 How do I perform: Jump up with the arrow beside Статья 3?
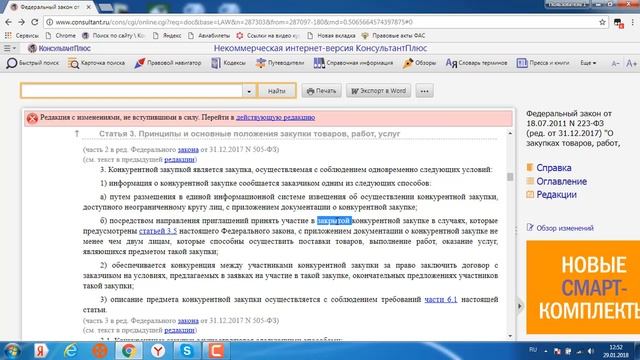tap(76, 133)
